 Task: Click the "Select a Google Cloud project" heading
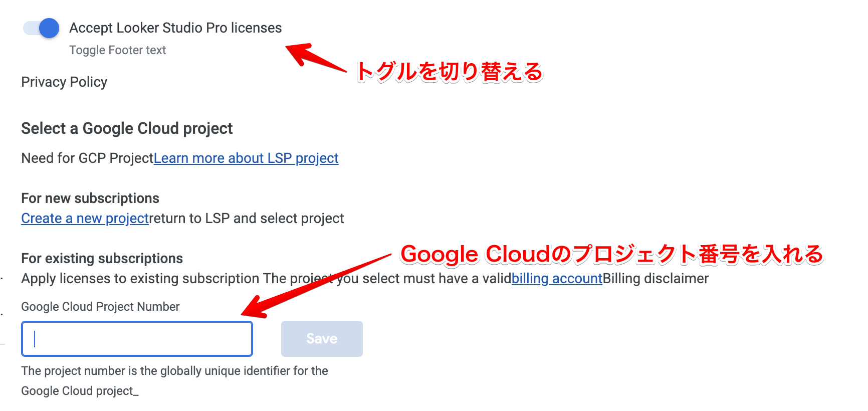127,129
